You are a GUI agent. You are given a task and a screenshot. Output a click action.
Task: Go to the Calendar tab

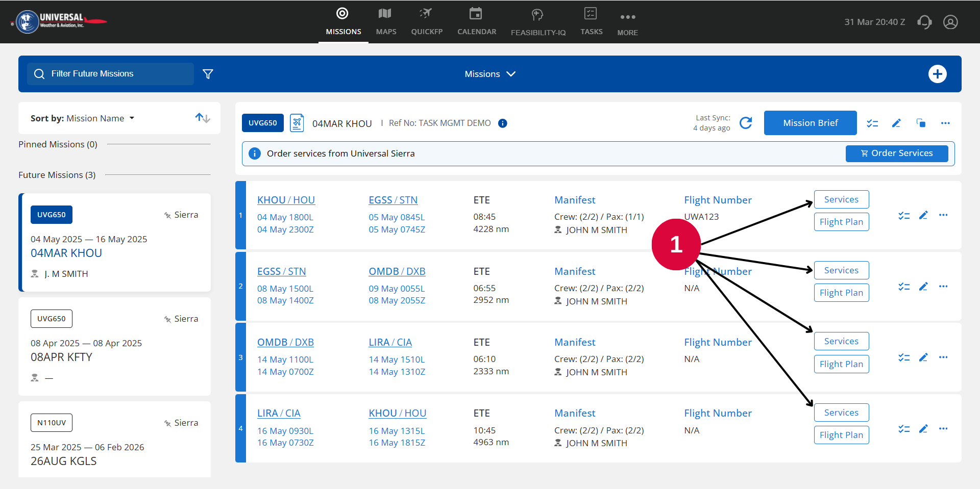coord(476,22)
